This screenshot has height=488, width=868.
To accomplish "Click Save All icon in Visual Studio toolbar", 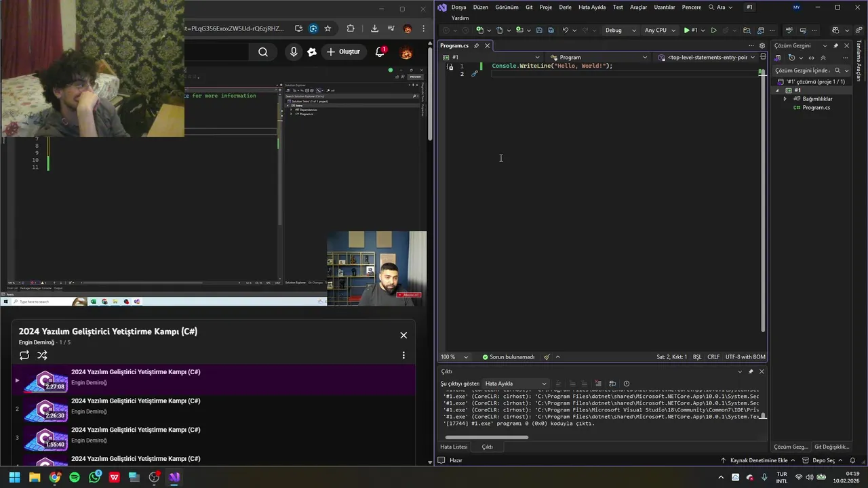I will click(x=551, y=30).
